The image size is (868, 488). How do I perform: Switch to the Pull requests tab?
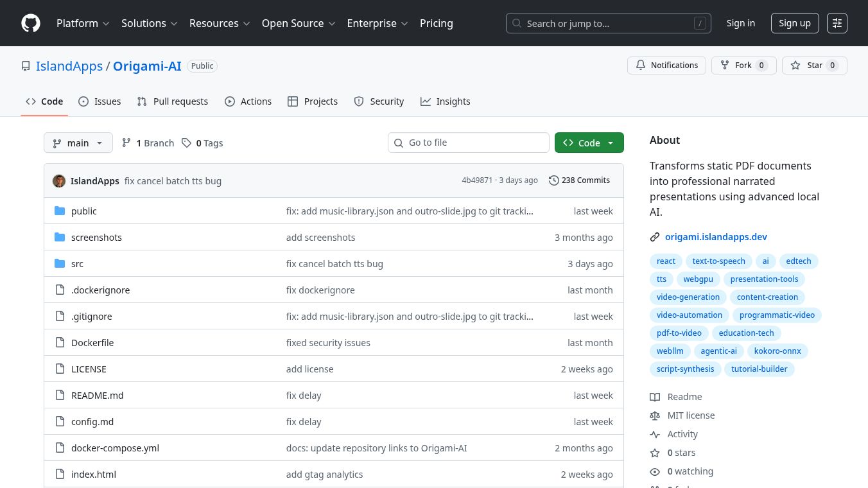click(173, 101)
